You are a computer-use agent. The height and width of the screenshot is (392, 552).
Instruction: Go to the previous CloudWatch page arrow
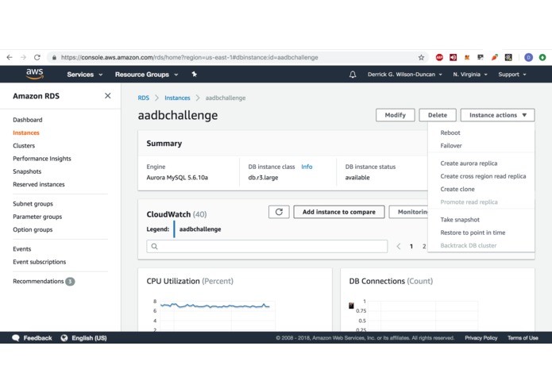pos(399,246)
